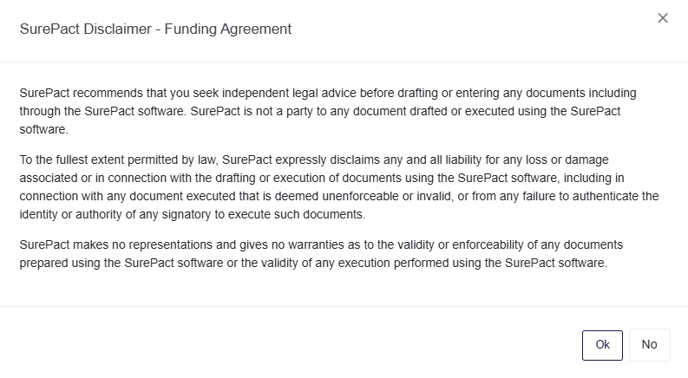Click the SurePact Disclaimer - Funding Agreement title
The width and height of the screenshot is (688, 378).
[155, 29]
